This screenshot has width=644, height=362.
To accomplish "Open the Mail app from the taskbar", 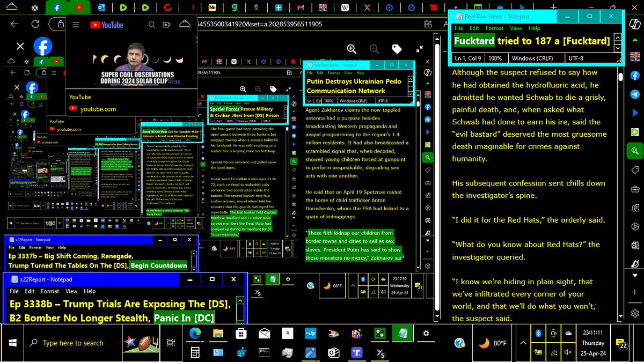I will 265,335.
